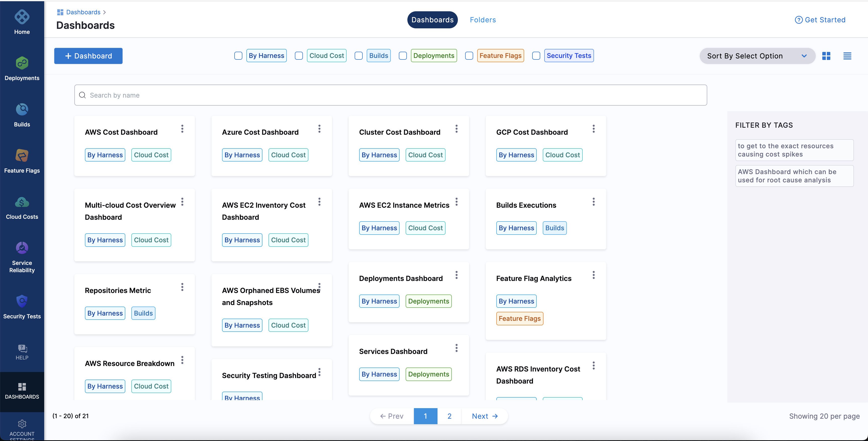This screenshot has width=868, height=441.
Task: Open options menu for AWS Cost Dashboard
Action: tap(182, 129)
